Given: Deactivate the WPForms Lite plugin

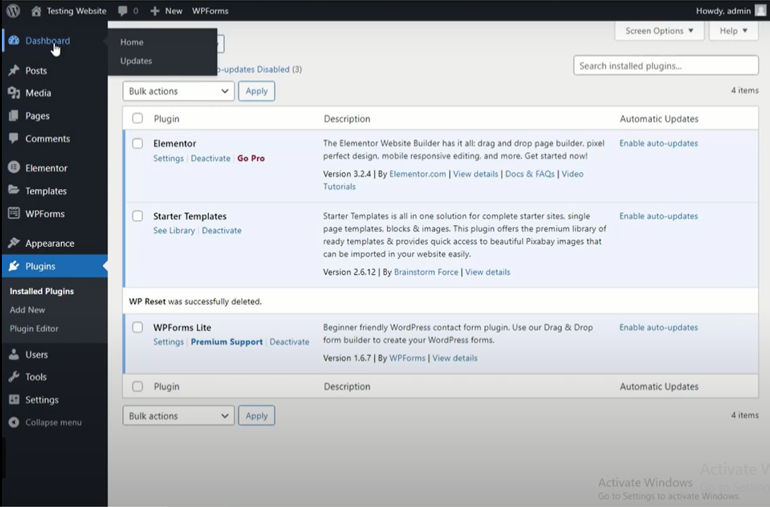Looking at the screenshot, I should (x=289, y=342).
